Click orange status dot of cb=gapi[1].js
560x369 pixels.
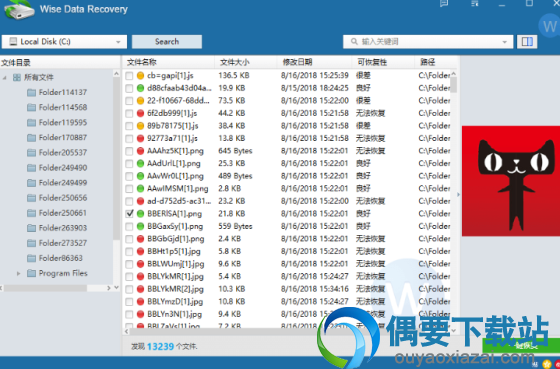click(x=140, y=76)
